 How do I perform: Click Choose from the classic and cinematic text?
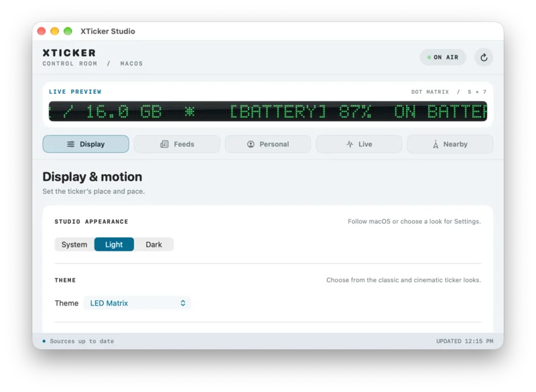pos(403,280)
